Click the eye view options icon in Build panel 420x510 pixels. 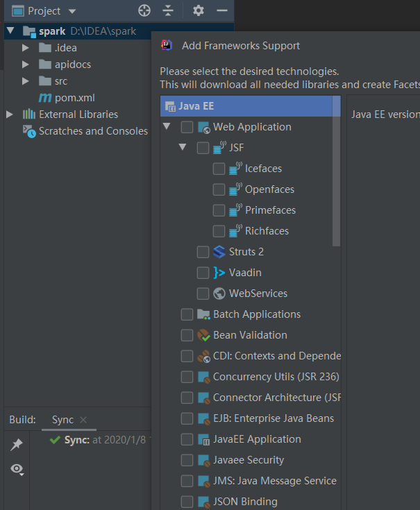pos(17,470)
